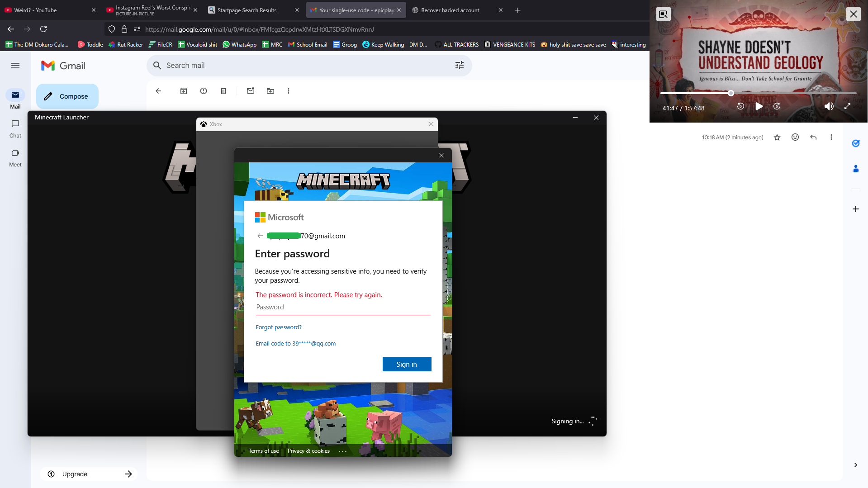Click the Get add-ons plus icon
The image size is (868, 488).
(x=856, y=209)
